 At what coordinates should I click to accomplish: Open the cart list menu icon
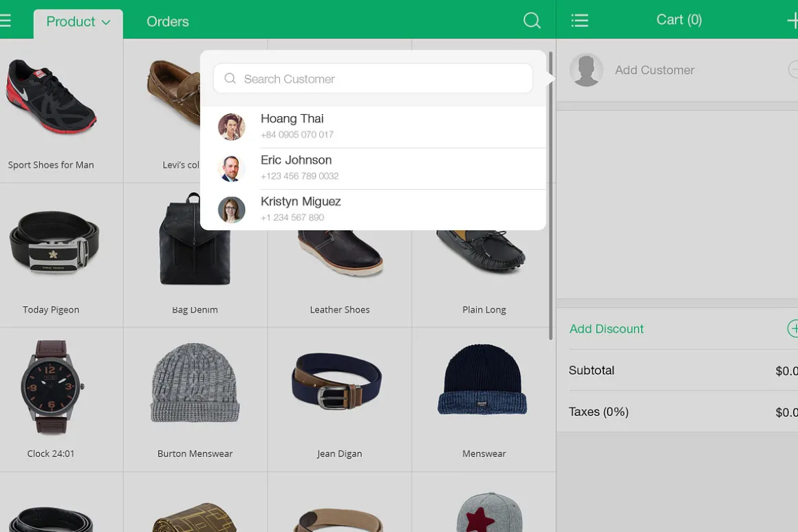(580, 21)
